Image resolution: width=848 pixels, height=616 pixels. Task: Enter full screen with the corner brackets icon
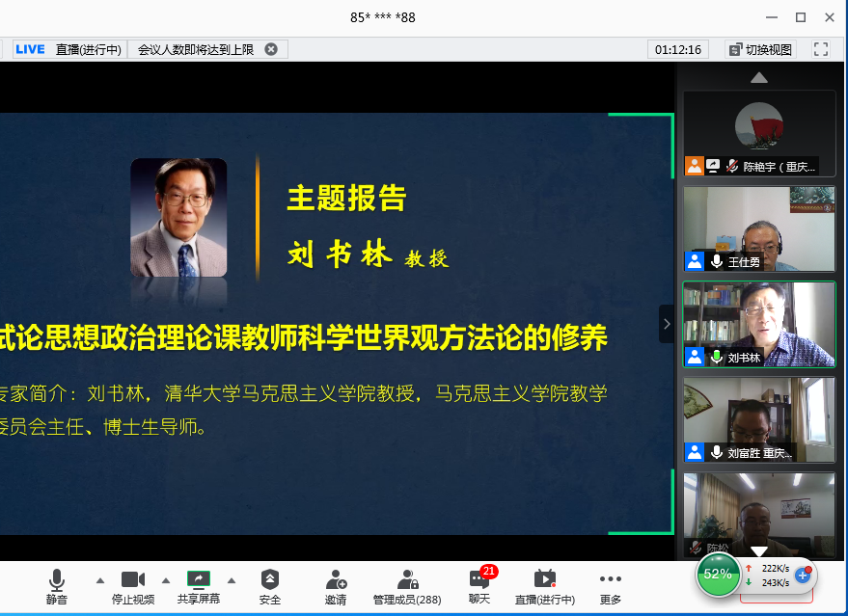[821, 49]
